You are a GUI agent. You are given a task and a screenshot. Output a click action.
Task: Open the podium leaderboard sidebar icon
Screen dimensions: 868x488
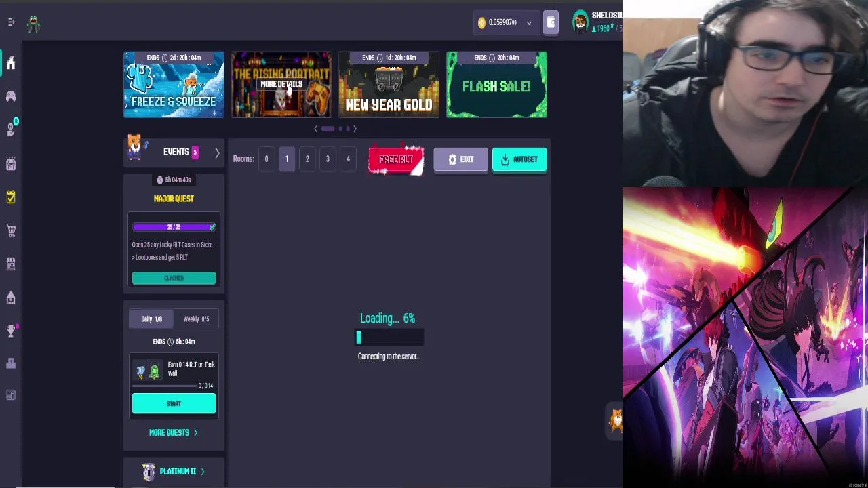click(x=11, y=363)
